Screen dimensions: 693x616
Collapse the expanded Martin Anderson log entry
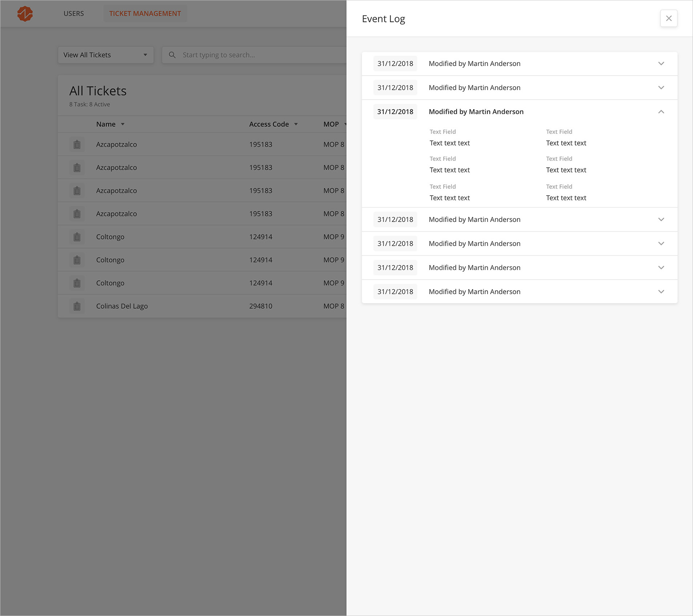(x=661, y=112)
